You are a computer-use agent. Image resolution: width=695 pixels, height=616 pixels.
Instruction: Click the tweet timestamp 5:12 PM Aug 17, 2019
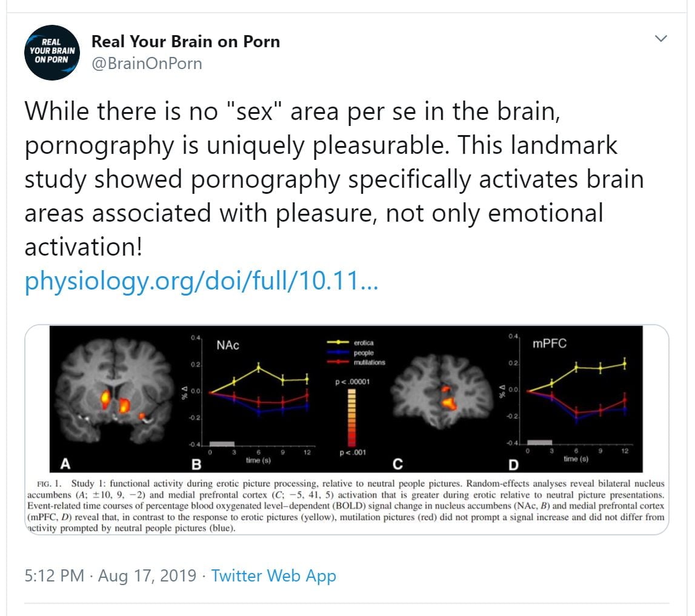(110, 575)
